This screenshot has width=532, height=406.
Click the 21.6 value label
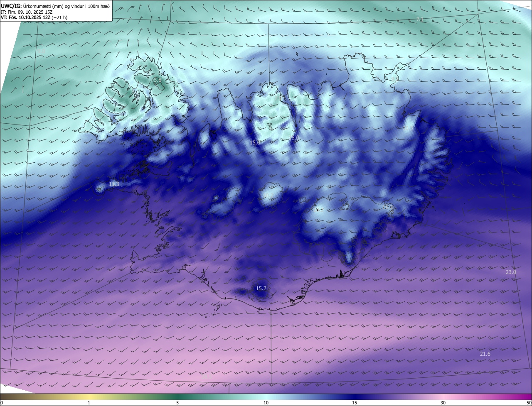485,354
